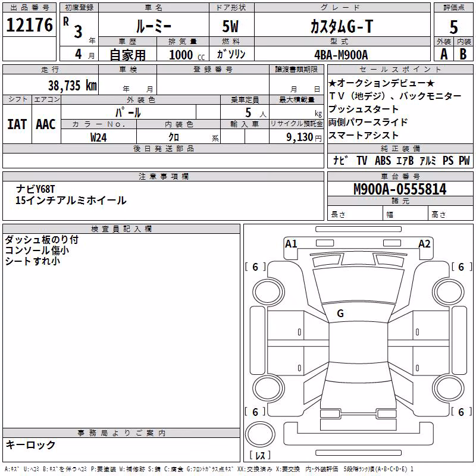Viewport: 476px width, 476px height.
Task: Click プッシュスタート line
Action: (x=364, y=109)
